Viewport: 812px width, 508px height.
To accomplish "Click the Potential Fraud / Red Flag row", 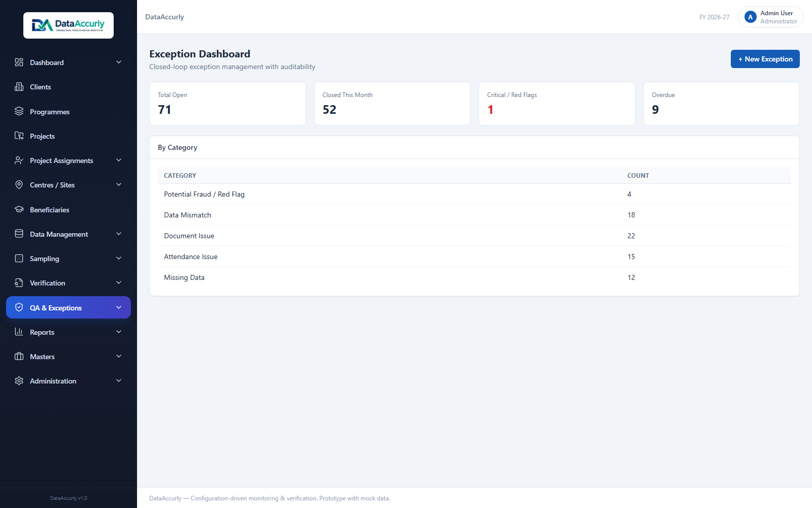I will [x=475, y=194].
